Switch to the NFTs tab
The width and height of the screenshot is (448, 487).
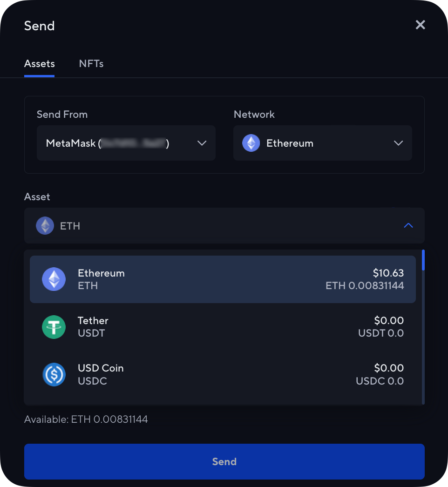click(x=91, y=63)
